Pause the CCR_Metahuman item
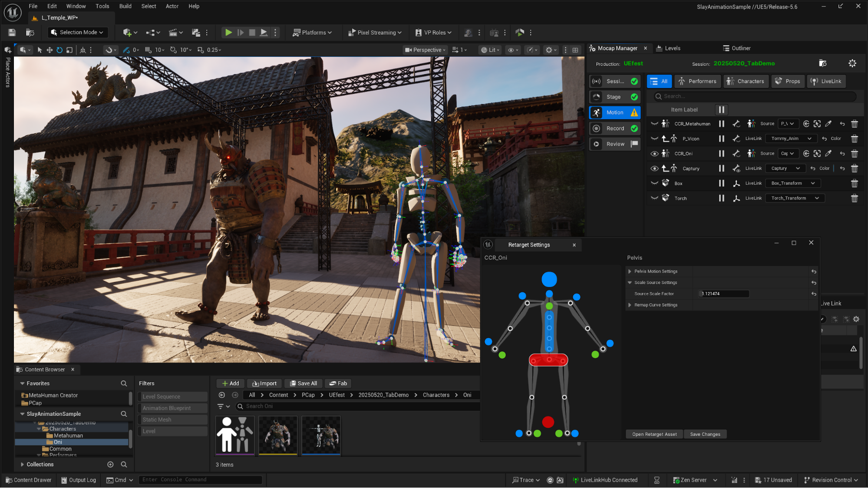This screenshot has width=868, height=488. point(721,124)
